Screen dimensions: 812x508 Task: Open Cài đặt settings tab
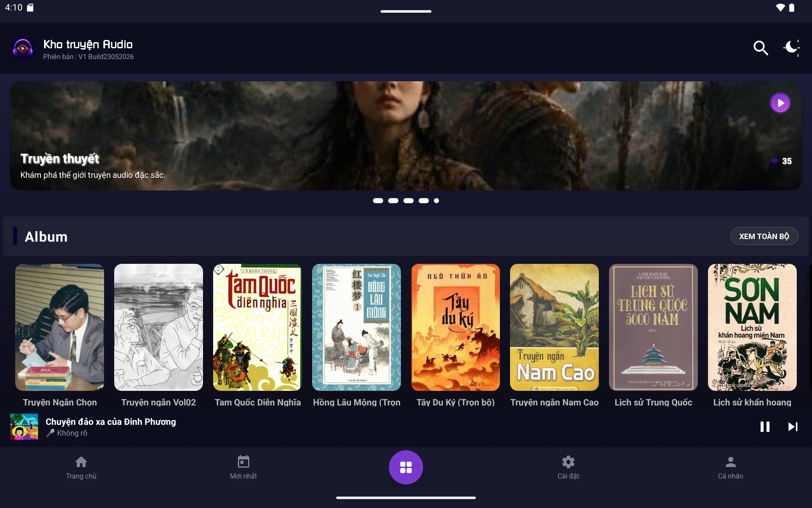(x=568, y=468)
